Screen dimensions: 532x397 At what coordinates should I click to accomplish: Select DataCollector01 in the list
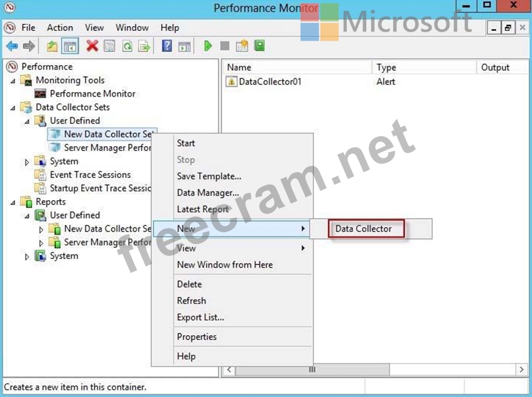click(x=270, y=82)
